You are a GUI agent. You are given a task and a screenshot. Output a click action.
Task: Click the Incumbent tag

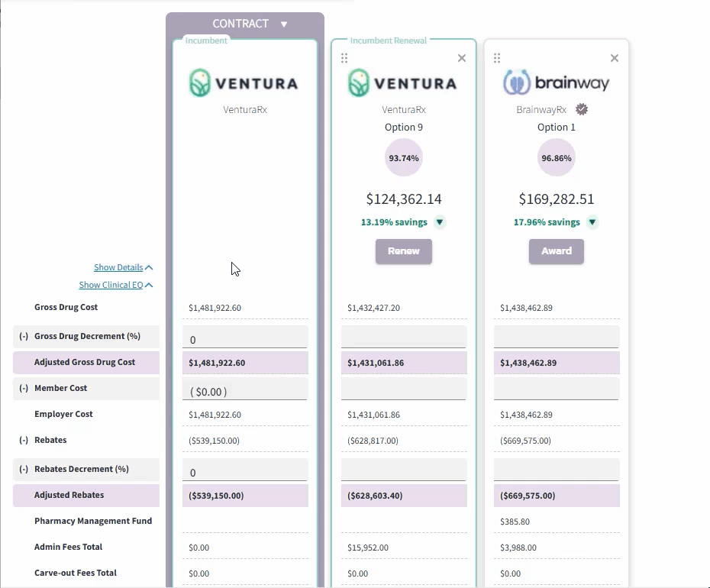[206, 40]
